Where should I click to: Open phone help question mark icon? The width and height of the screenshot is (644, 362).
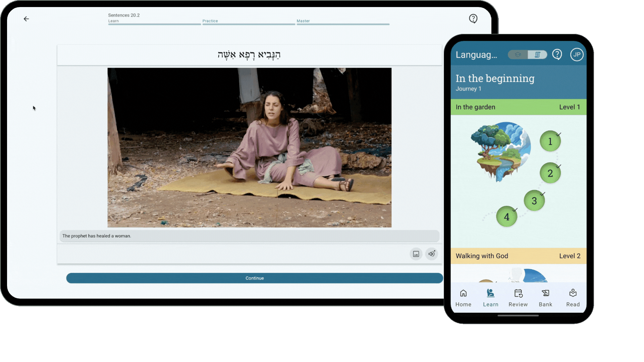click(557, 54)
